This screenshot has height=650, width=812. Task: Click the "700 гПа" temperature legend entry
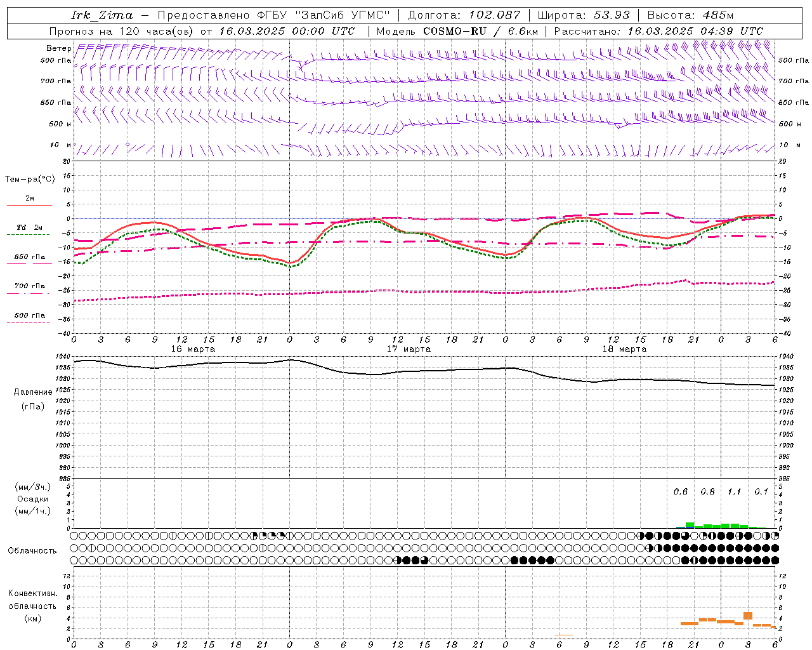[29, 286]
